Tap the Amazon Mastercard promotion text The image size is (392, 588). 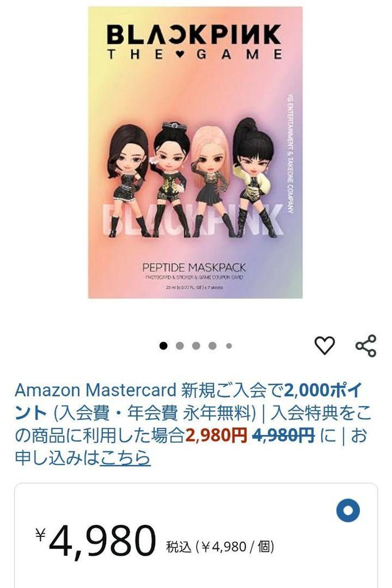pos(95,390)
